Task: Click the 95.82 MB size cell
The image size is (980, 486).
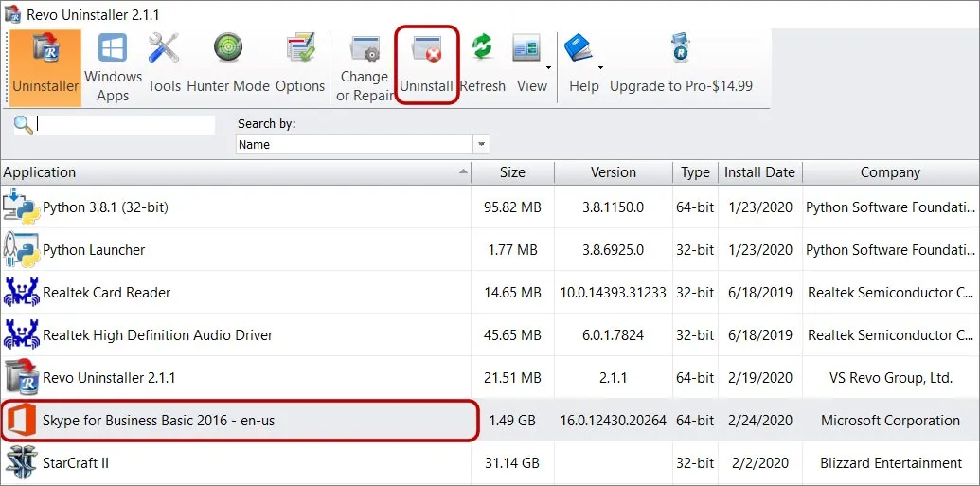Action: 512,207
